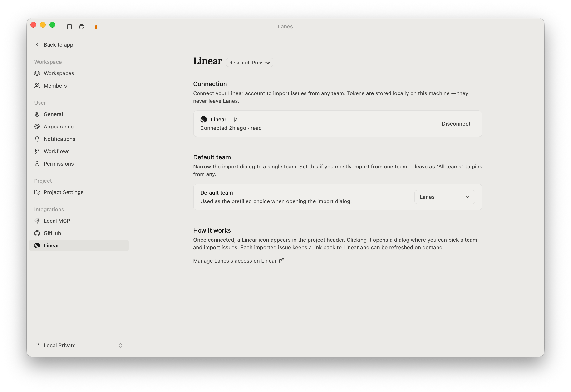Image resolution: width=571 pixels, height=392 pixels.
Task: Click the Linear logo in sidebar
Action: pos(37,246)
